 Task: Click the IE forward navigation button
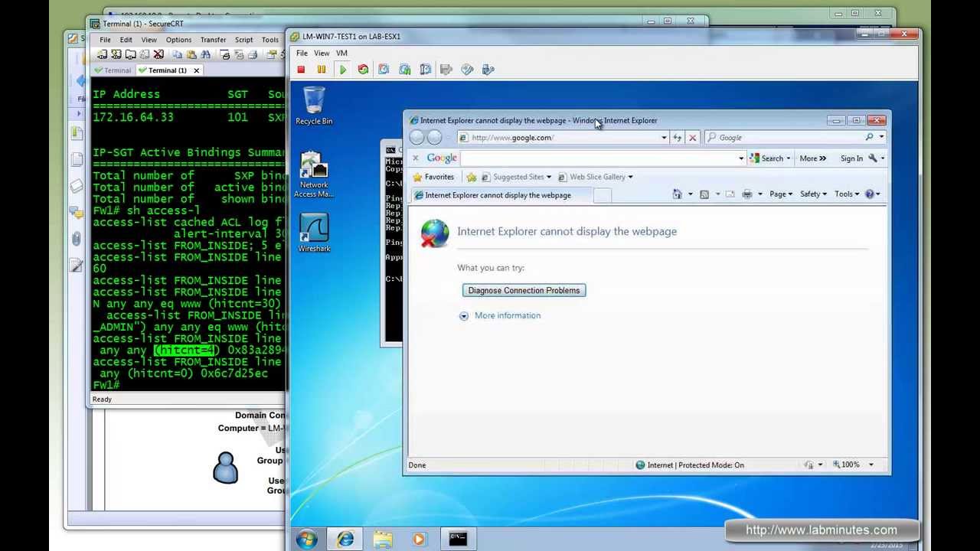434,138
